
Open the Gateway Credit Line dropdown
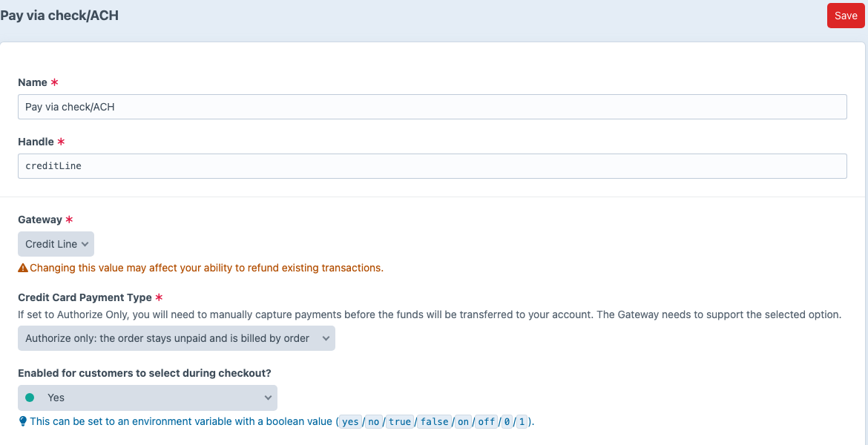click(x=56, y=244)
